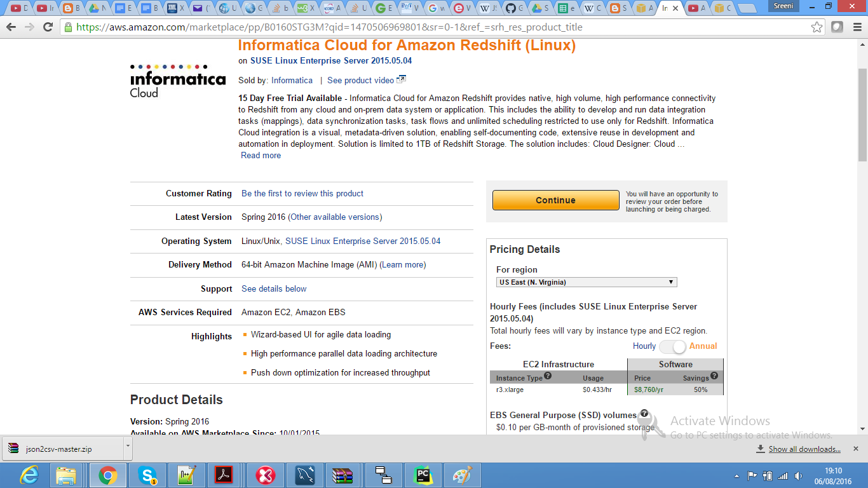Image resolution: width=868 pixels, height=488 pixels.
Task: Click the help icon next to Instance Type
Action: [x=547, y=377]
